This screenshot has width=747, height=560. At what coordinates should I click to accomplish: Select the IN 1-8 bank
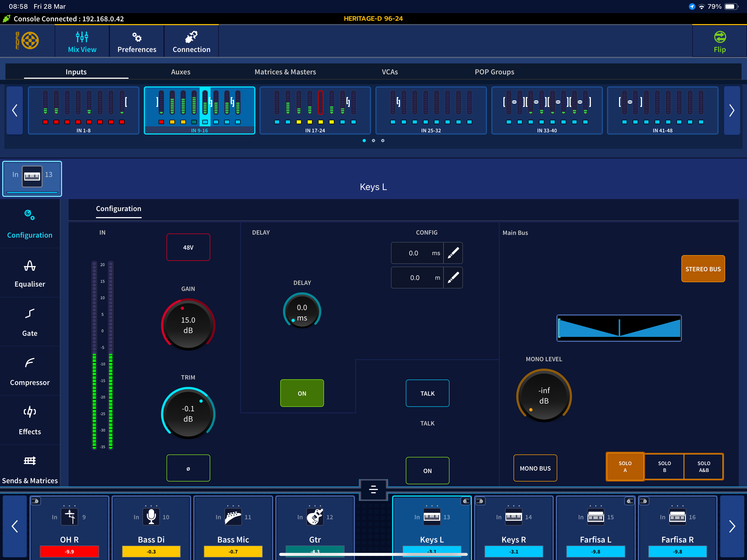click(x=83, y=110)
